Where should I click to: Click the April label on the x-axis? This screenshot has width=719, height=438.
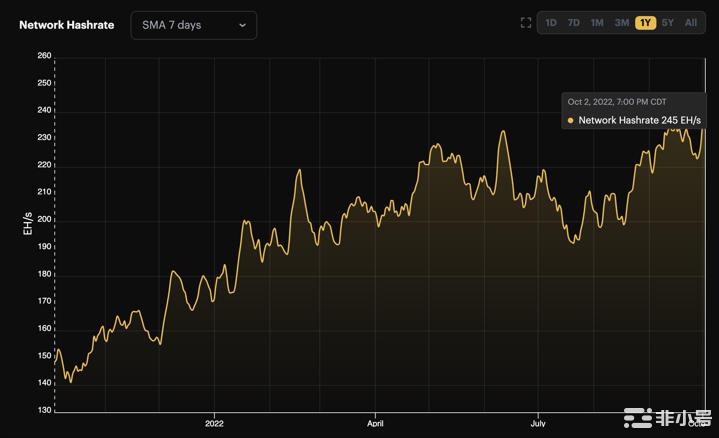click(376, 424)
